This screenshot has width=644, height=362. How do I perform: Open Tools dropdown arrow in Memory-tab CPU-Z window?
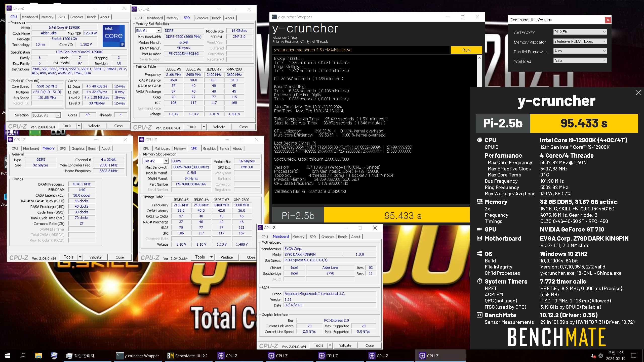pos(80,257)
